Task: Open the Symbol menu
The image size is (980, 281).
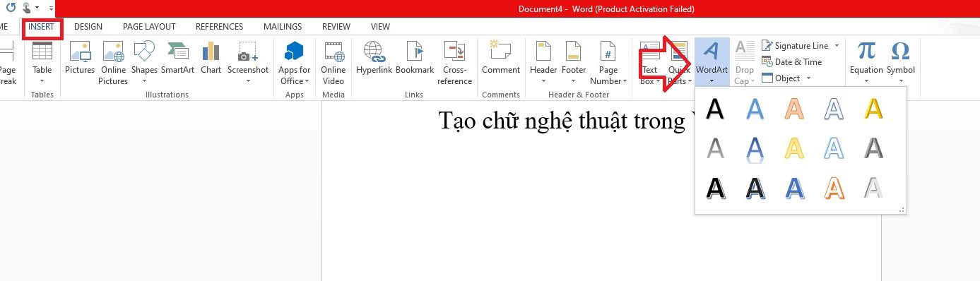Action: (x=900, y=63)
